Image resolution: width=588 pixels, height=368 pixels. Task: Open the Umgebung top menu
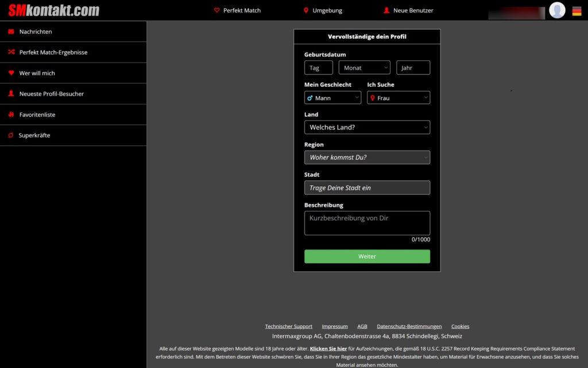click(323, 10)
